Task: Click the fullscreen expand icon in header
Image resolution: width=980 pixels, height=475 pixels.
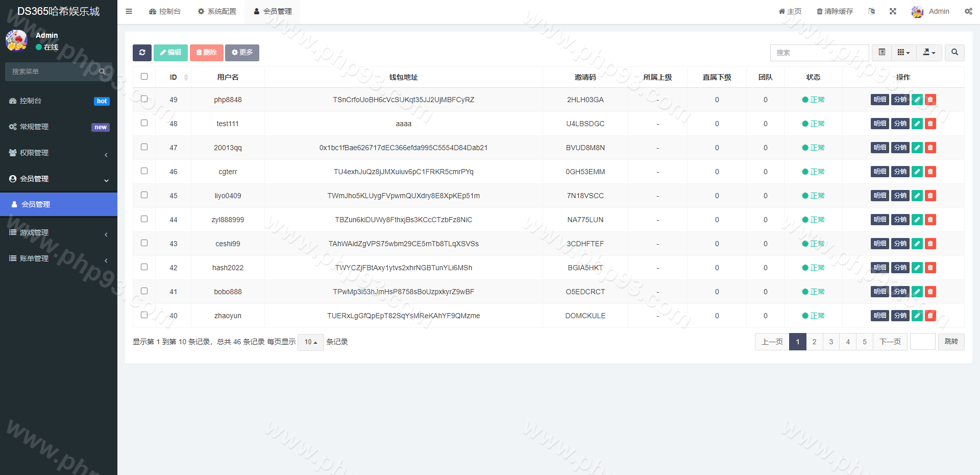Action: click(893, 11)
